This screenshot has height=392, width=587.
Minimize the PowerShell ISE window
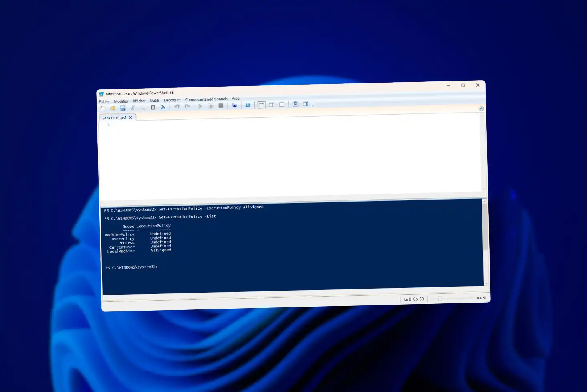coord(448,85)
